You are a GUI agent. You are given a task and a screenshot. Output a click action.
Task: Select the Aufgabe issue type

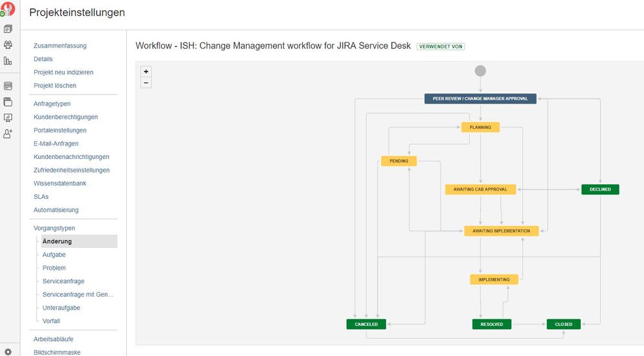tap(54, 255)
